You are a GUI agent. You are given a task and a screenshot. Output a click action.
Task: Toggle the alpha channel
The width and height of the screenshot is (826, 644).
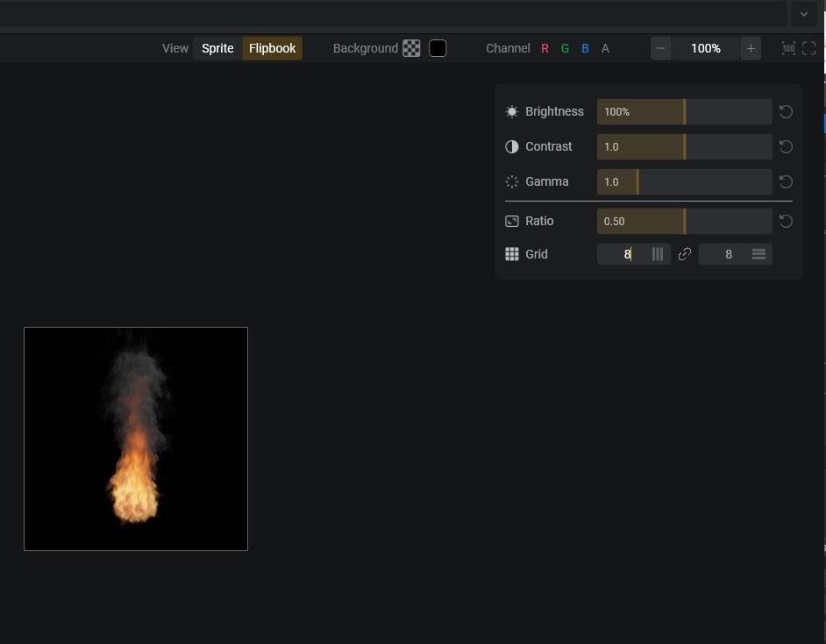tap(605, 48)
